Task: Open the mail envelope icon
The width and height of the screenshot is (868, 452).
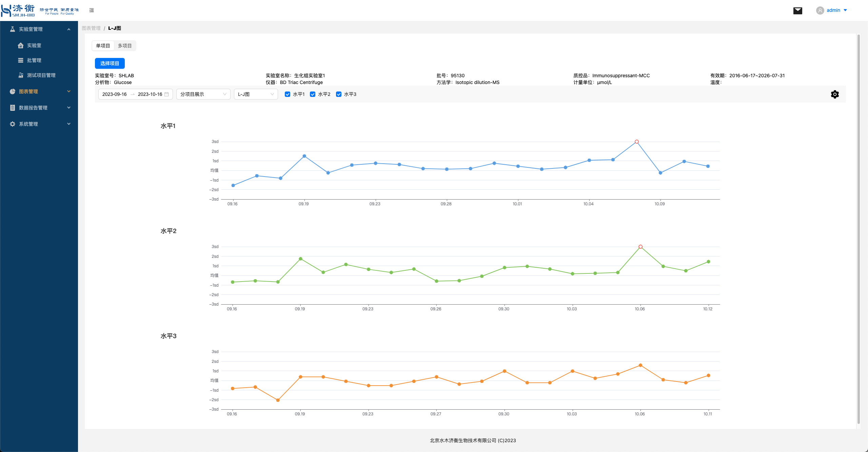Action: [797, 11]
